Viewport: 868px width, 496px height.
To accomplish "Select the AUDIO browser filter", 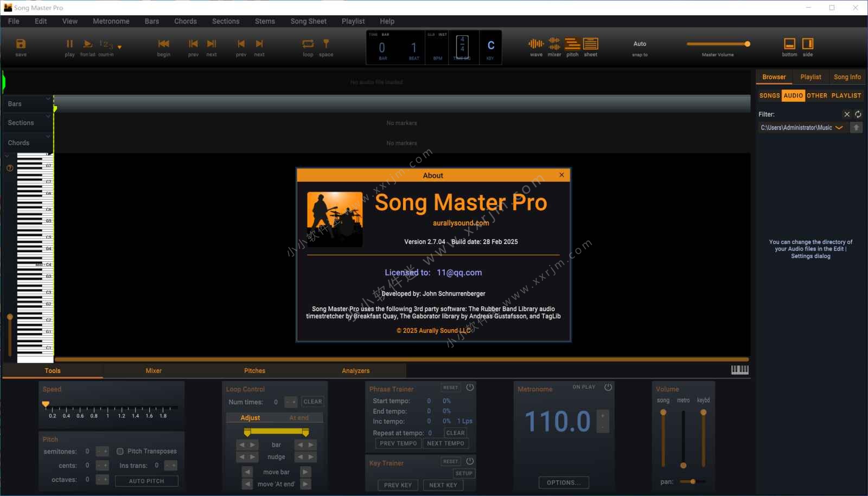I will [793, 95].
